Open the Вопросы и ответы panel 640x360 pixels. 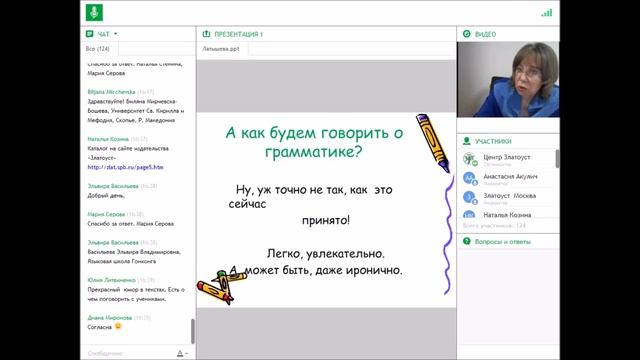point(503,242)
